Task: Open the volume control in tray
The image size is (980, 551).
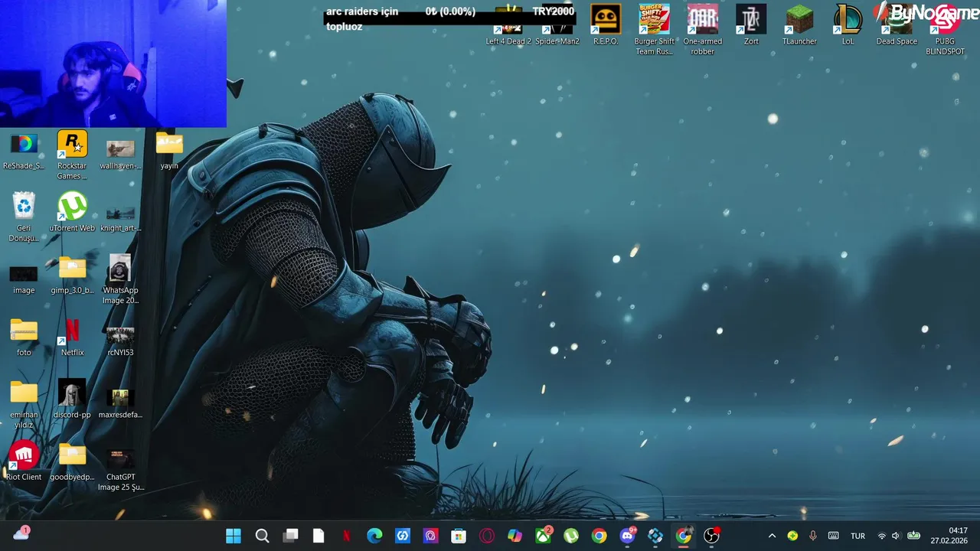Action: (x=897, y=536)
